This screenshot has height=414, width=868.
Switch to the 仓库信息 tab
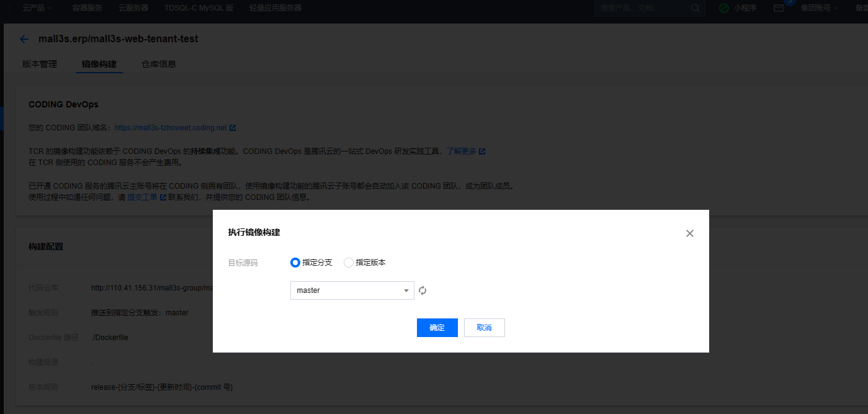coord(159,64)
